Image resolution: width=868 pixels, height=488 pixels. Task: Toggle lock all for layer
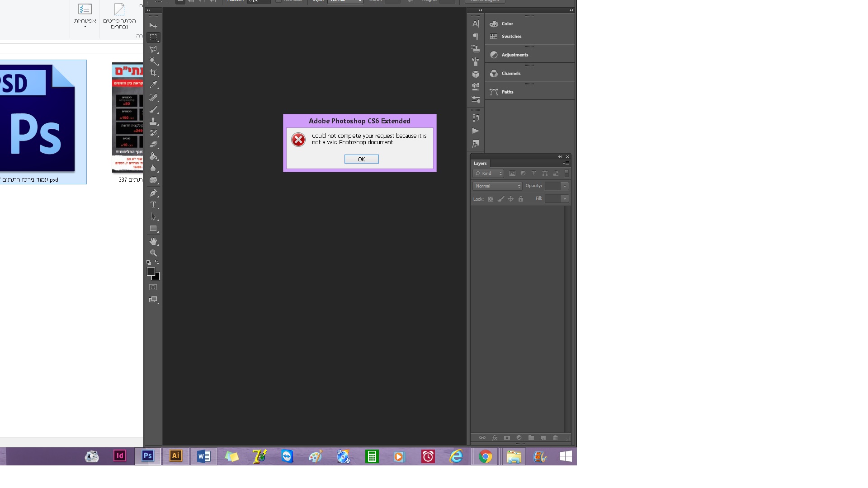tap(521, 199)
